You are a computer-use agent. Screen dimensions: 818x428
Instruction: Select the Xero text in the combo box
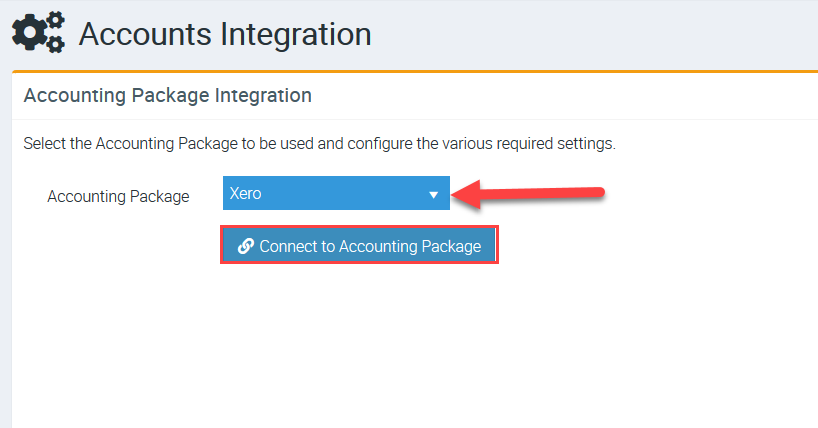[245, 194]
